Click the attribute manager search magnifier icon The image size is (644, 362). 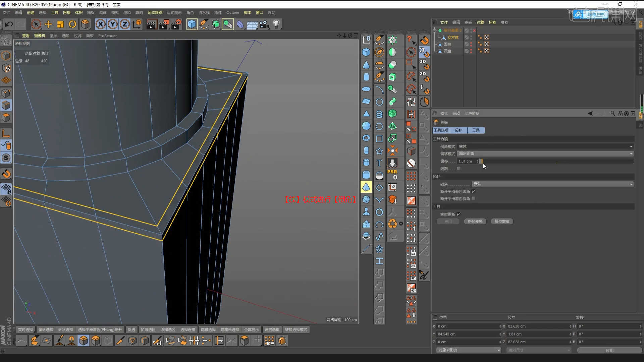coord(613,114)
